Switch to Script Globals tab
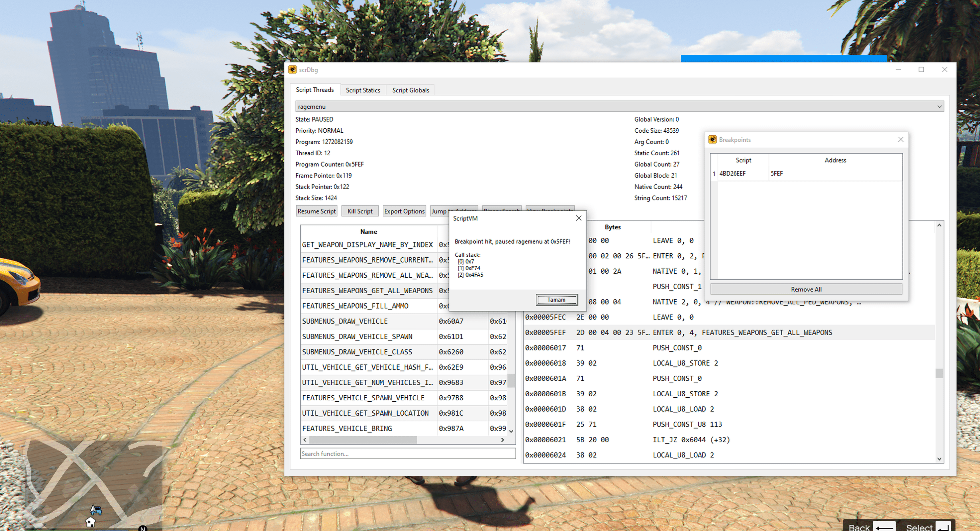 (411, 90)
